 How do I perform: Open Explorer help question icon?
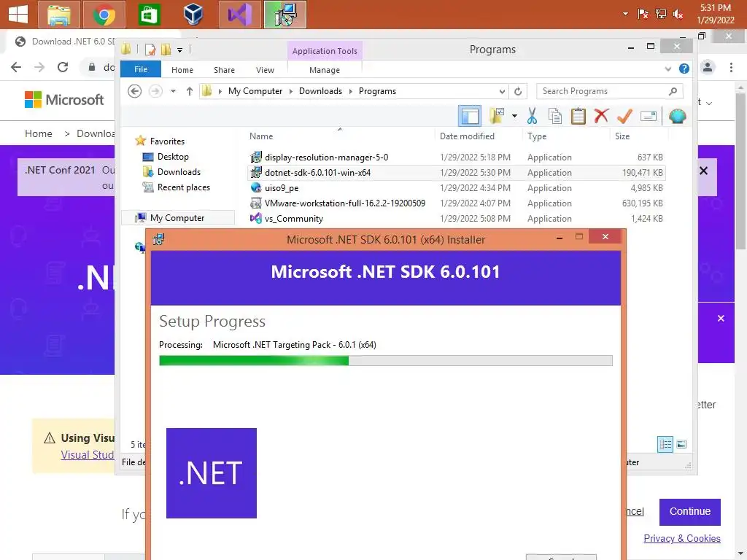pos(684,69)
